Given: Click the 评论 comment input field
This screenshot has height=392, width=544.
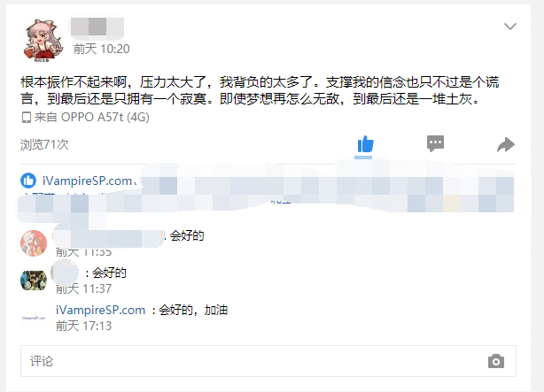Looking at the screenshot, I should pos(268,361).
